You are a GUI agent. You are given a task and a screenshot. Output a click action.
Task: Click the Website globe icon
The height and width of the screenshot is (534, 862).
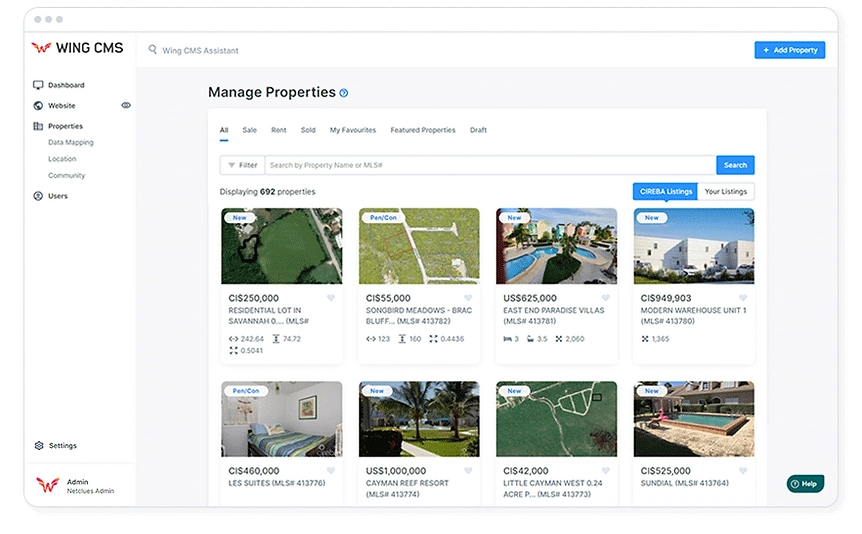[38, 106]
